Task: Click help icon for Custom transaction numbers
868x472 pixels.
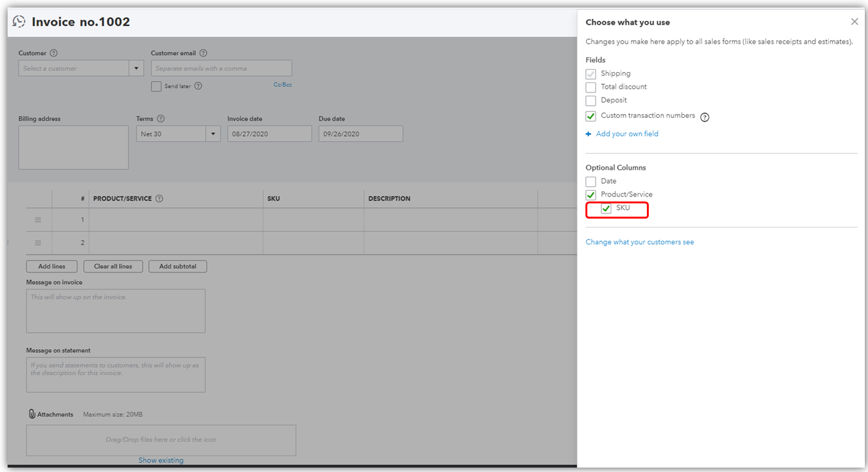Action: tap(705, 117)
